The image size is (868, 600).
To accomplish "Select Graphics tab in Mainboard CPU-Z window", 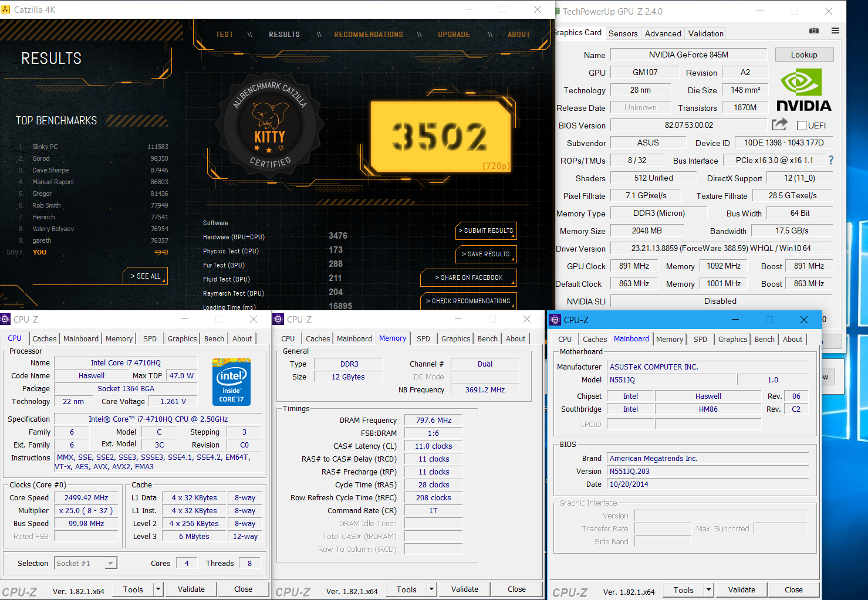I will [x=732, y=339].
